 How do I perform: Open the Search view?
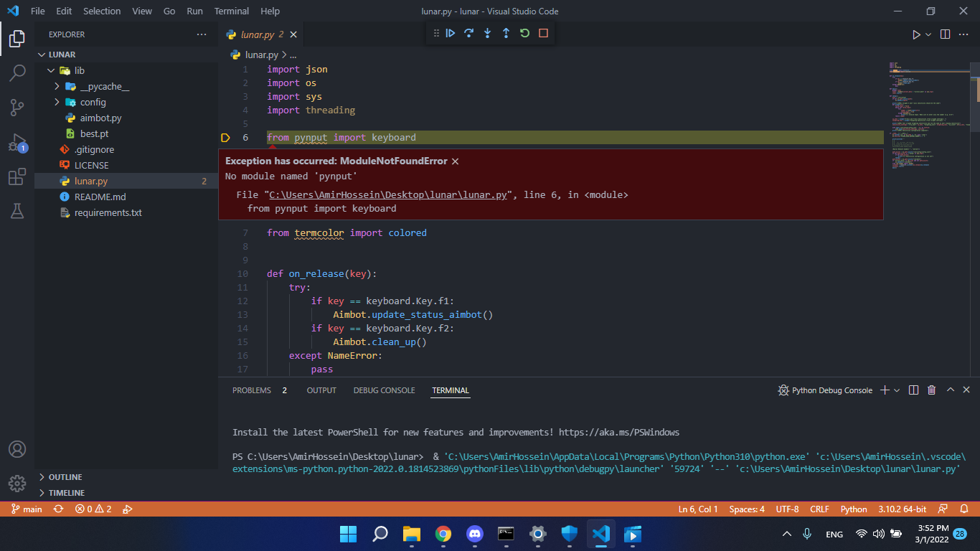pos(18,72)
